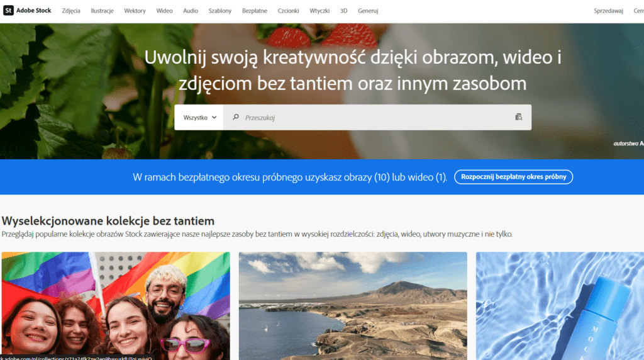This screenshot has height=360, width=644.
Task: Select Wideo in the top navigation
Action: coord(164,11)
